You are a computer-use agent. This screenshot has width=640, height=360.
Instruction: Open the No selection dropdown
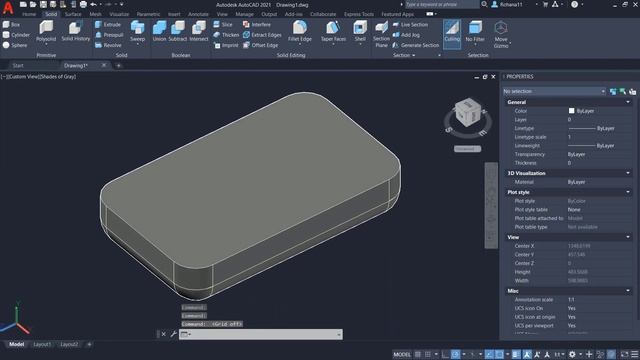pos(554,91)
